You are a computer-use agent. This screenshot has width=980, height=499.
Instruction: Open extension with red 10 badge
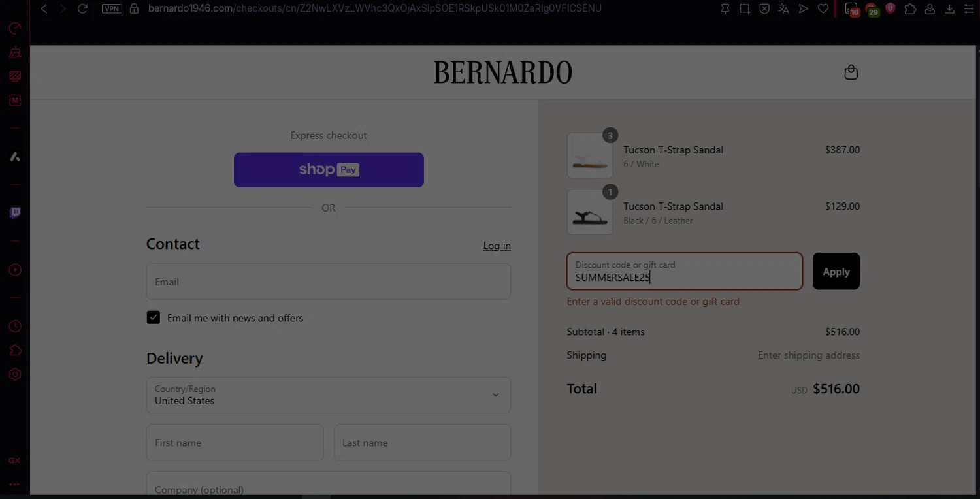[x=852, y=9]
